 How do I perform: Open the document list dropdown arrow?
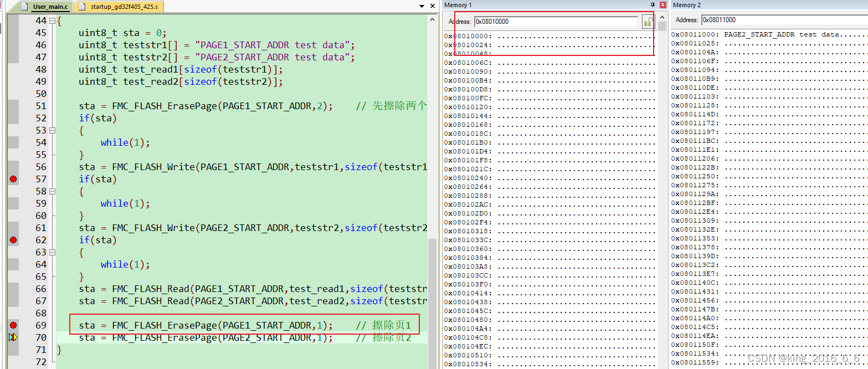422,6
